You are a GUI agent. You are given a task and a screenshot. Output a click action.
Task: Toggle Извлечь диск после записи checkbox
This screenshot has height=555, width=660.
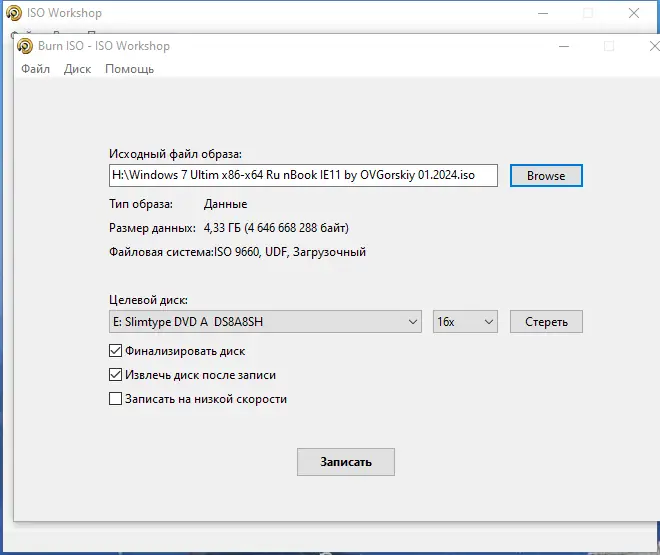[115, 374]
